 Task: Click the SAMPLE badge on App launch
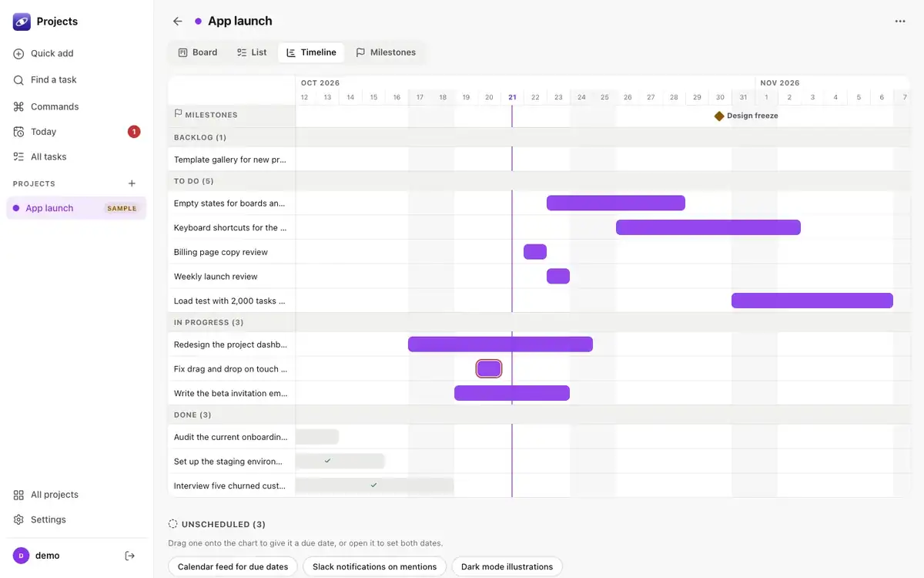point(122,208)
